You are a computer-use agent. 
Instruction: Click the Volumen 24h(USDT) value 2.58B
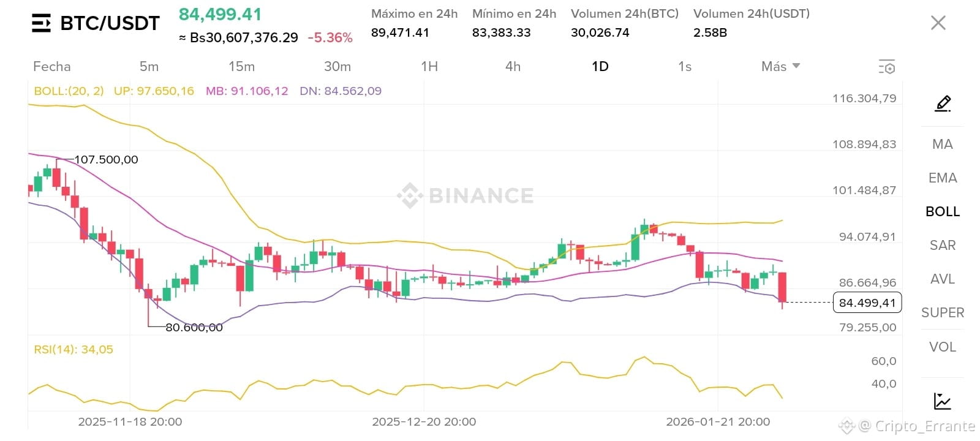[x=710, y=32]
